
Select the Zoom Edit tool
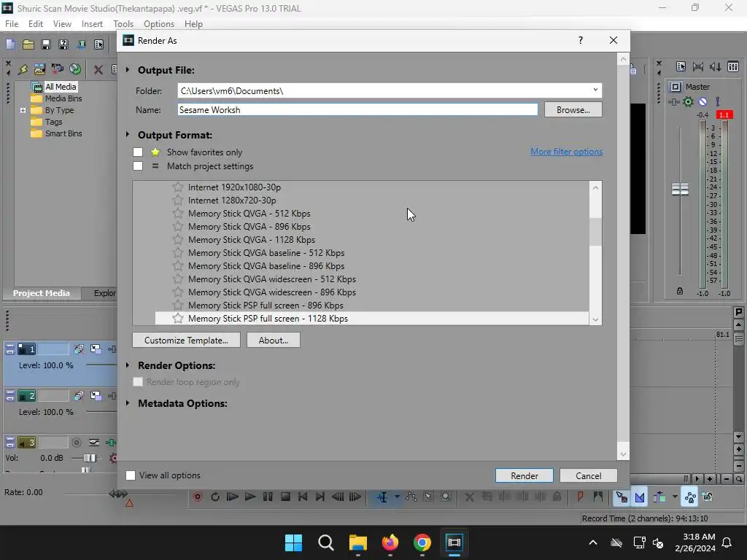click(x=446, y=497)
